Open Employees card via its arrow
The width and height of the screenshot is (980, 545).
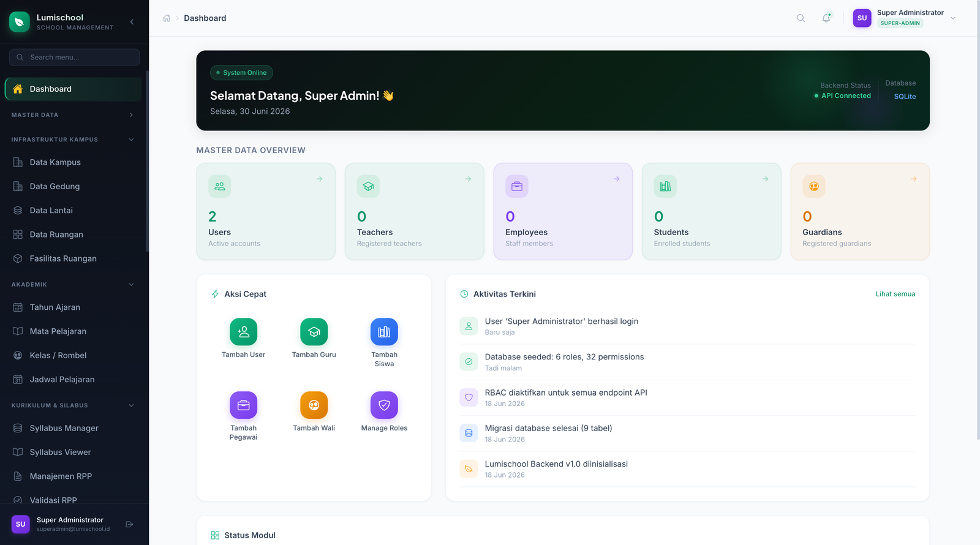(x=617, y=179)
